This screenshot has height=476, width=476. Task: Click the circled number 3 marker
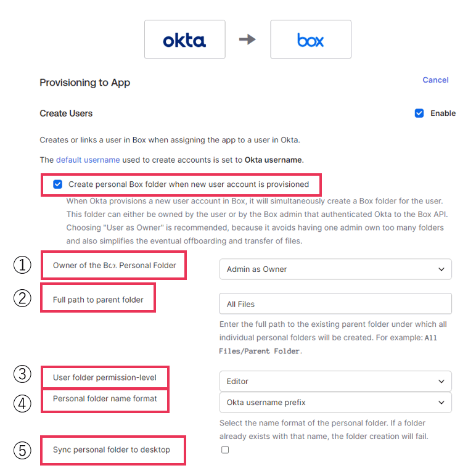click(22, 374)
